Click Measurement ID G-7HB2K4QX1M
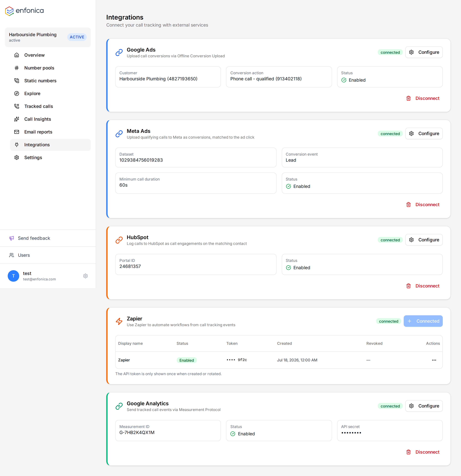The width and height of the screenshot is (461, 476). click(x=137, y=432)
